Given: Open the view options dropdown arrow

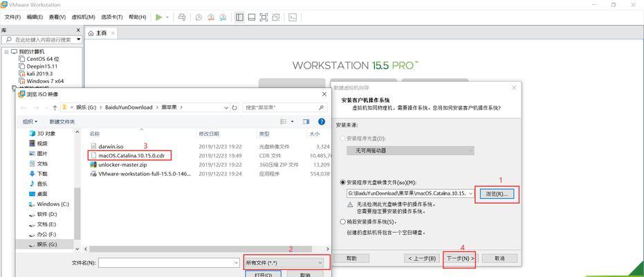Looking at the screenshot, I should coord(292,122).
